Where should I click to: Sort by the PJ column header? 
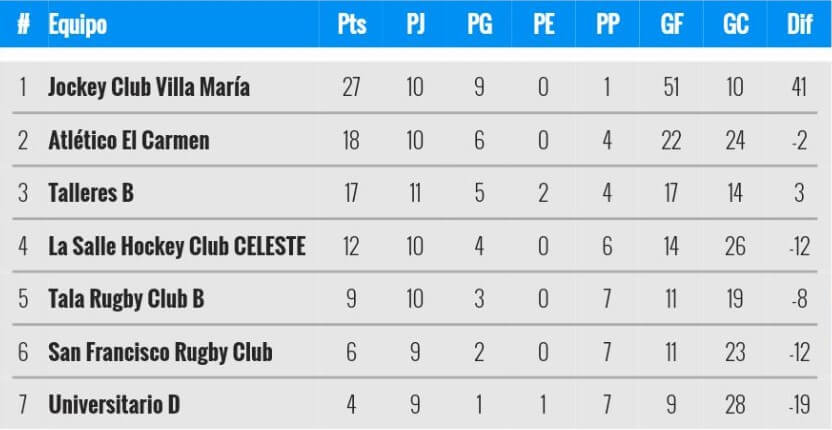click(415, 25)
